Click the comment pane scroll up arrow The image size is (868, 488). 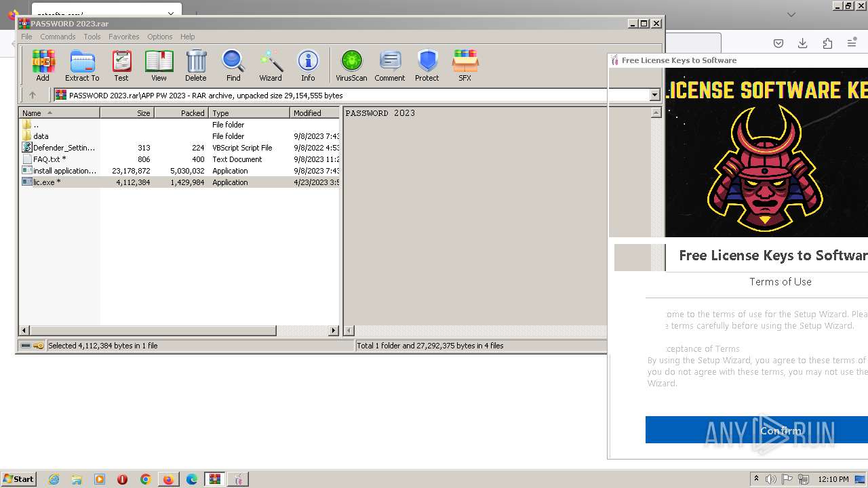(656, 113)
